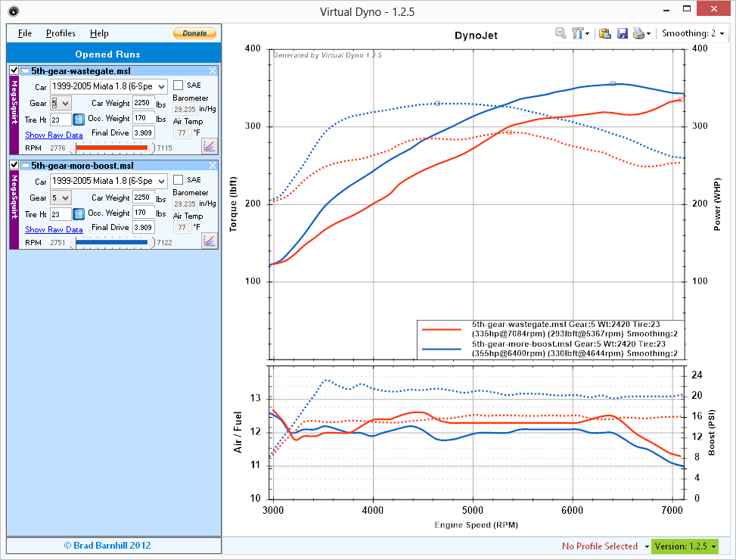Click the zoom out magnifier icon
The width and height of the screenshot is (736, 560).
[x=561, y=33]
